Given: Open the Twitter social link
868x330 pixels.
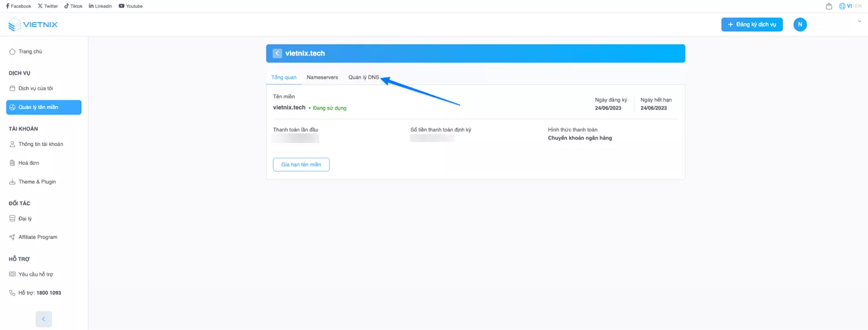Looking at the screenshot, I should tap(48, 7).
